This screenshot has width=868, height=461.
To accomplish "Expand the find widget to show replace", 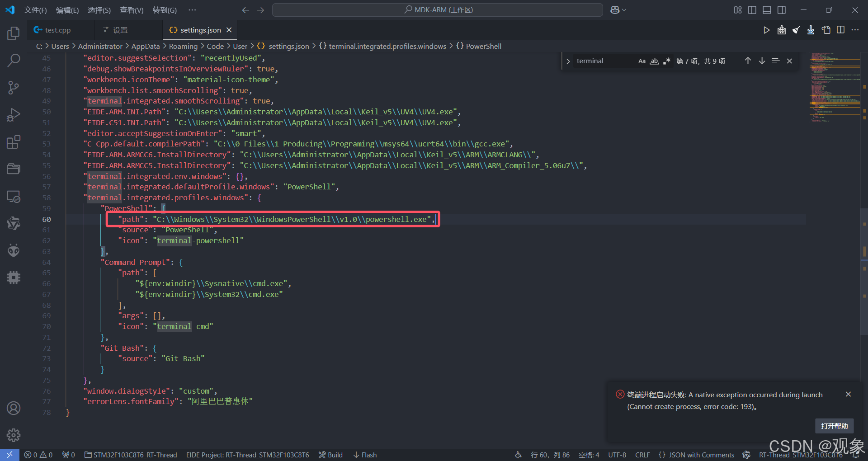I will pyautogui.click(x=568, y=61).
